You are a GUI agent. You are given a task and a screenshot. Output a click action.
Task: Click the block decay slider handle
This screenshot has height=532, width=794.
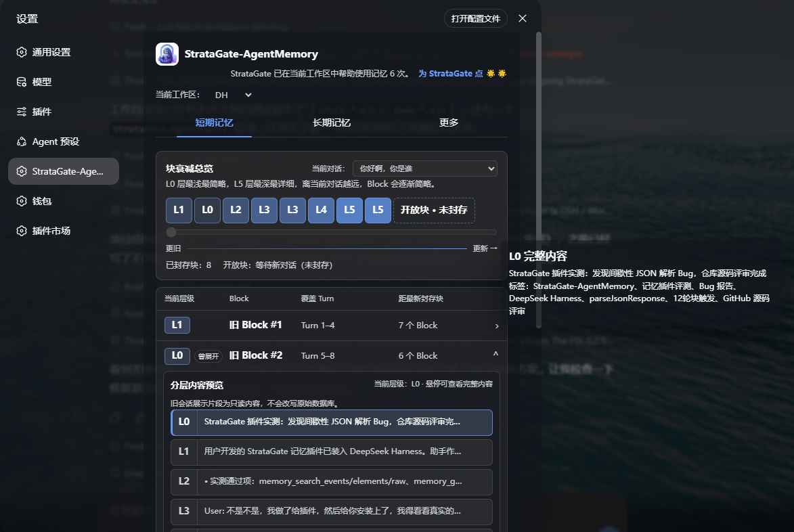tap(171, 232)
